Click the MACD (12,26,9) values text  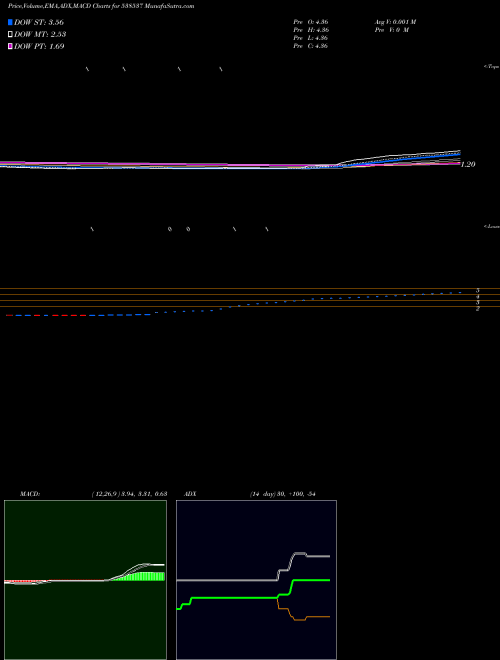coord(130,494)
